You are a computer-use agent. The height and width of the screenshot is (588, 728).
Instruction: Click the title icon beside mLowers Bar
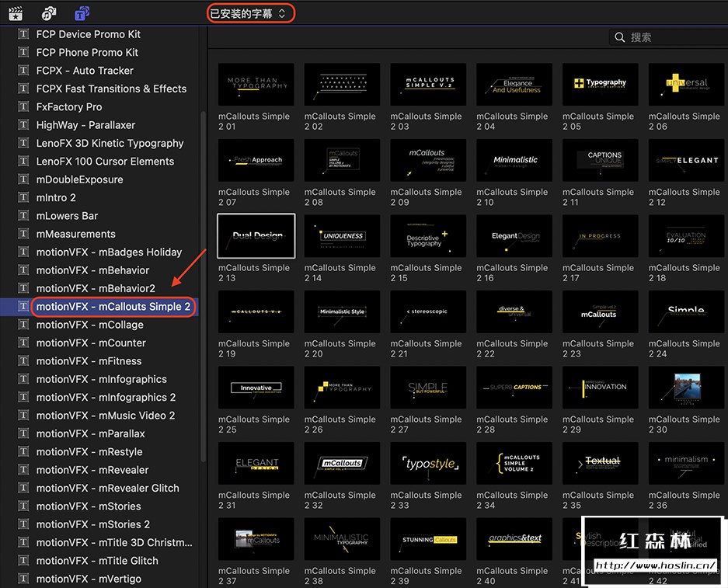tap(23, 216)
